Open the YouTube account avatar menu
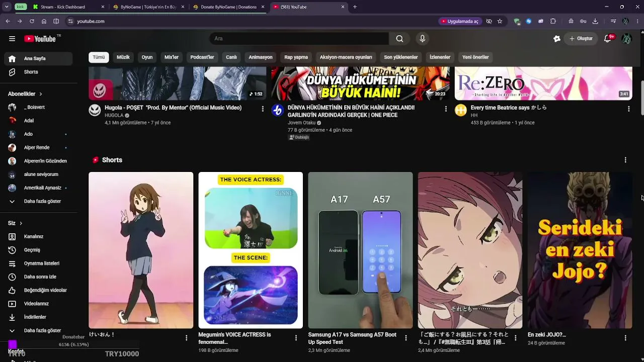 [x=626, y=39]
